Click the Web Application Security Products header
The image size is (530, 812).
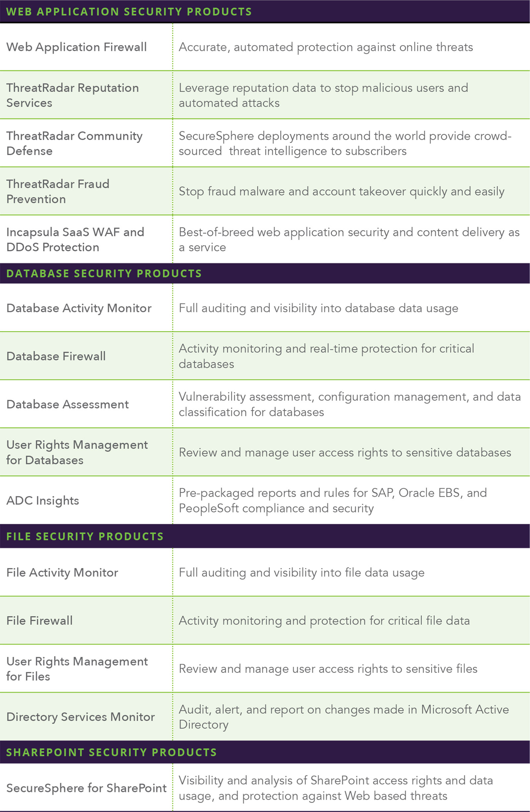[x=129, y=12]
